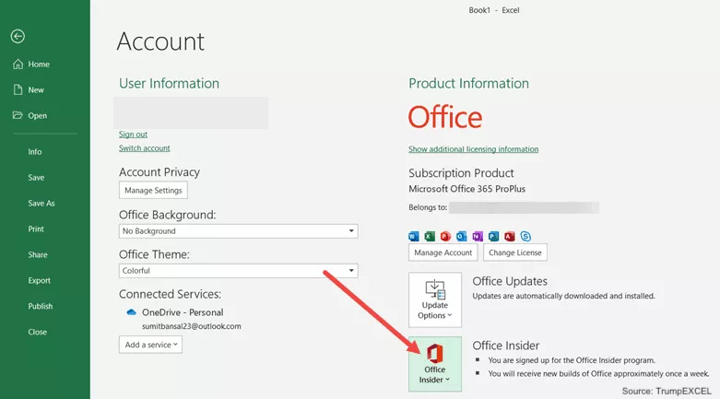Viewport: 720px width, 399px height.
Task: Click the Subscription Product heading
Action: click(x=461, y=173)
